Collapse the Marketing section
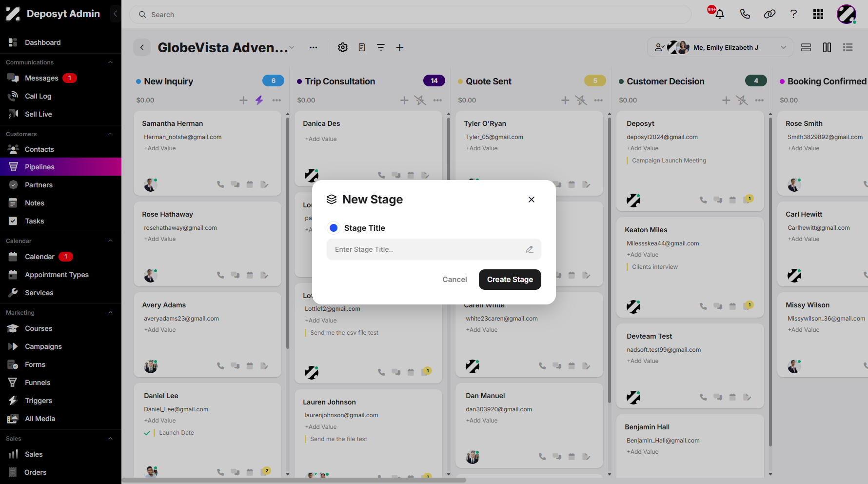This screenshot has width=868, height=484. click(110, 313)
